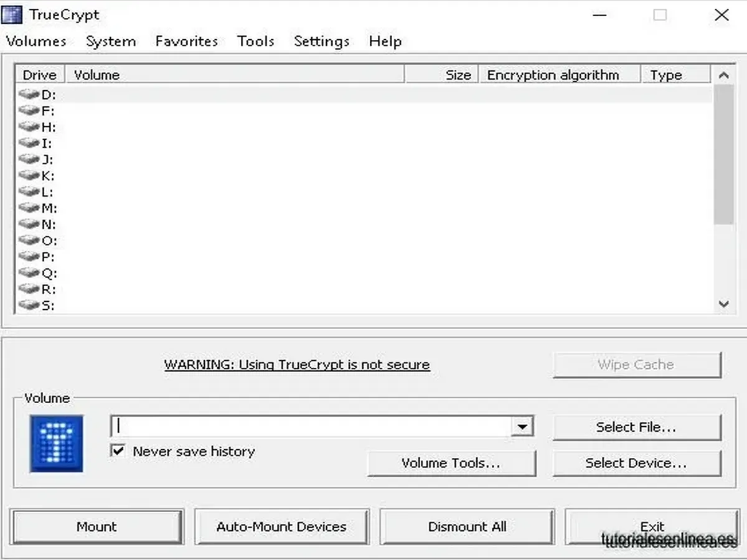Select the F: drive icon
747x560 pixels.
(29, 111)
